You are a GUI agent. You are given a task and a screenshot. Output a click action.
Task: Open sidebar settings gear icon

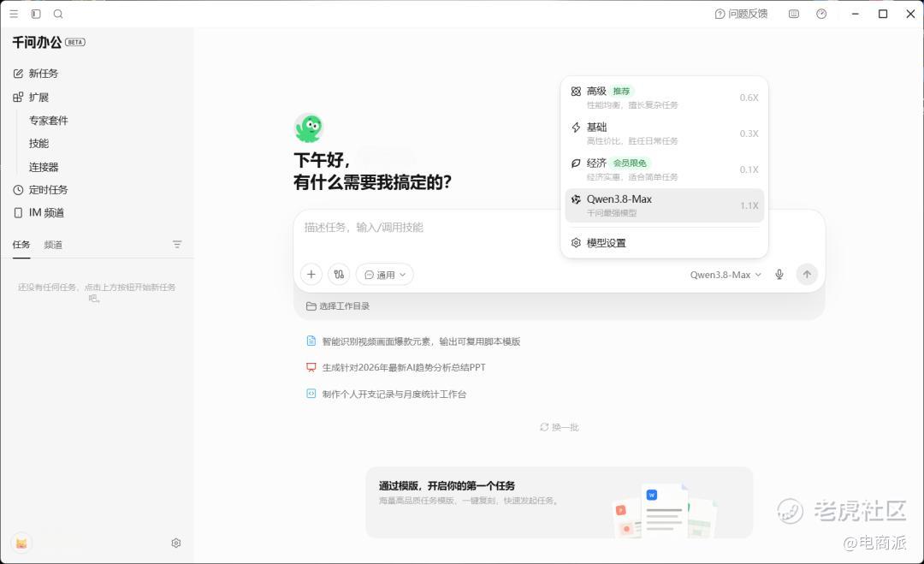(x=175, y=543)
